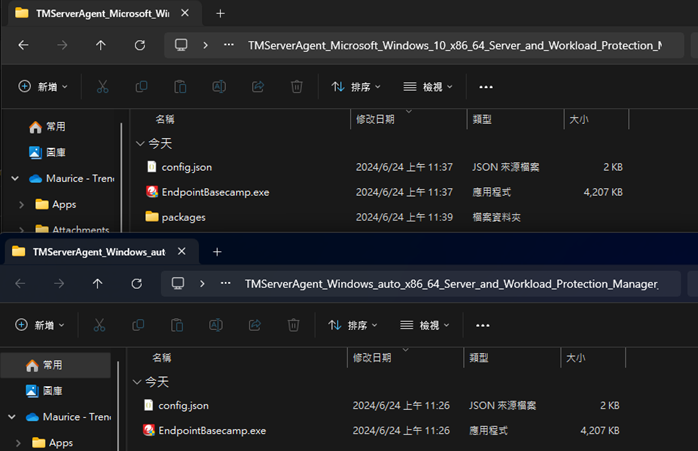Image resolution: width=698 pixels, height=451 pixels.
Task: Open the 檢視 view dropdown in the TMServerAgent_Windows_auto window
Action: [424, 325]
